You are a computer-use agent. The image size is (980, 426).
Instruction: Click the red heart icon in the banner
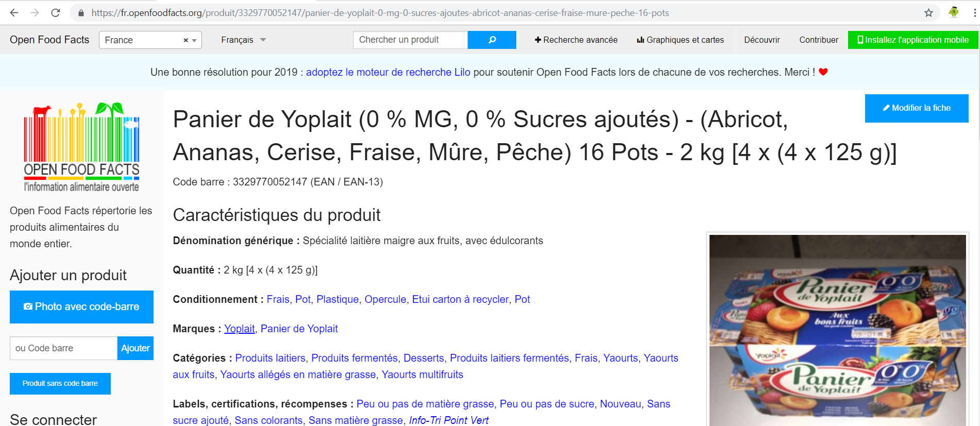pyautogui.click(x=823, y=72)
